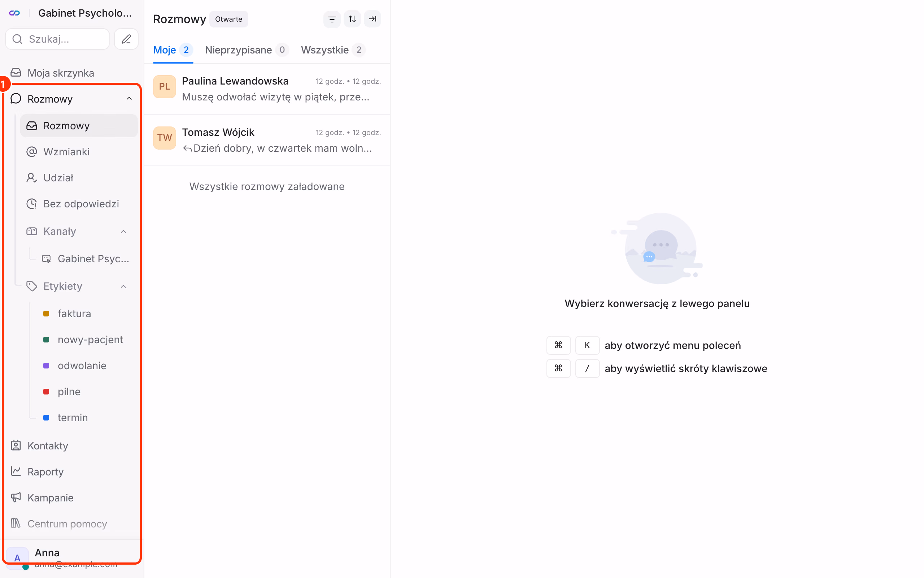Open Centrum pomocy
This screenshot has width=924, height=578.
click(72, 524)
